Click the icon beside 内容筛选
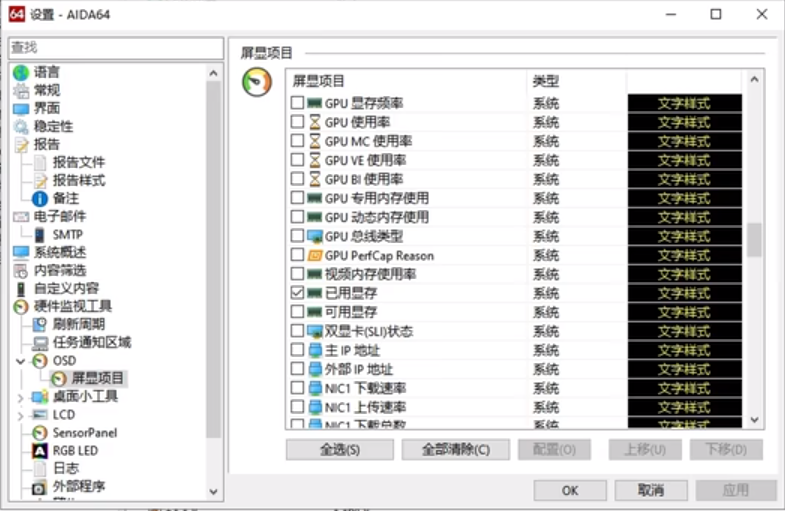The height and width of the screenshot is (511, 785). [21, 271]
